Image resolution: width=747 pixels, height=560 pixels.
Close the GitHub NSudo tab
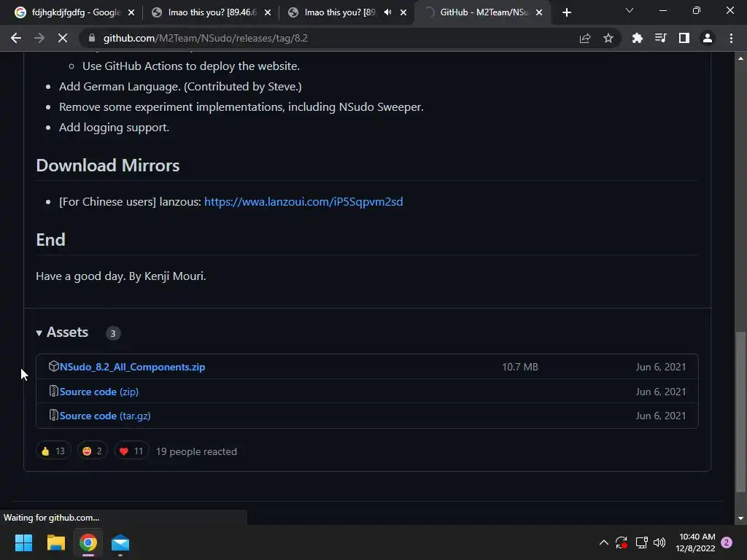539,13
